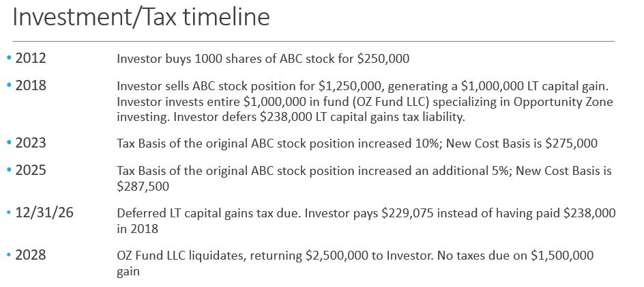
Task: Click the blue bullet beside 2018
Action: tap(8, 86)
